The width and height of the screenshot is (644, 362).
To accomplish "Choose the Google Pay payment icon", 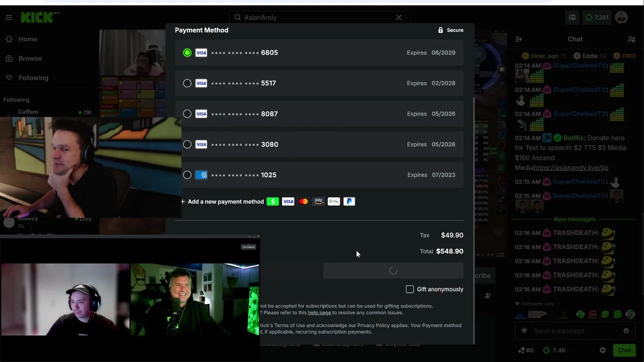I will click(x=334, y=202).
